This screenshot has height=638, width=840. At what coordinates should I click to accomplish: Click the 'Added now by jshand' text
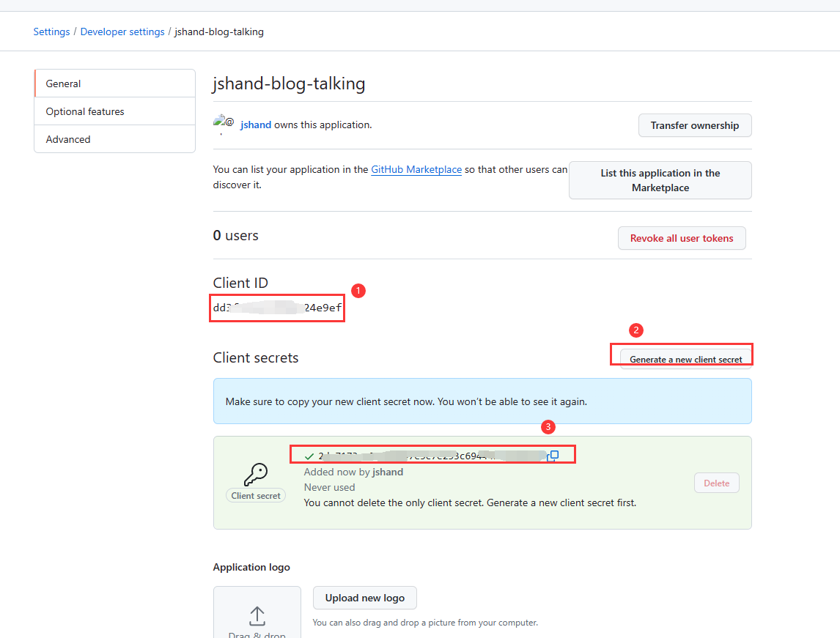[x=353, y=472]
